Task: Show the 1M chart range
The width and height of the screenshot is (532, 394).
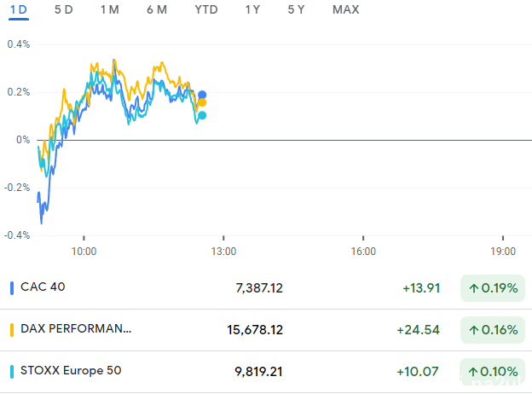Action: click(109, 10)
